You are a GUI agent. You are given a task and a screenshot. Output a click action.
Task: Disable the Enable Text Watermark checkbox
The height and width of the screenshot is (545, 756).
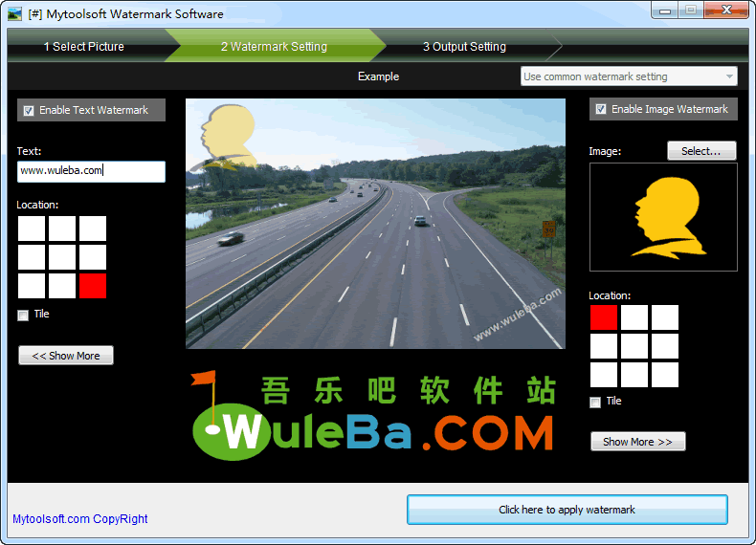[x=29, y=111]
